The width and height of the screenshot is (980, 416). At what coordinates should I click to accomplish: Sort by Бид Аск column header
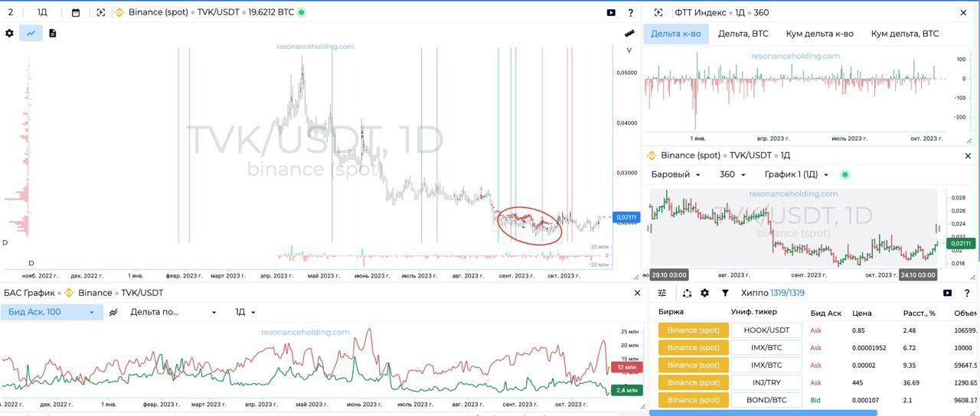(x=826, y=313)
